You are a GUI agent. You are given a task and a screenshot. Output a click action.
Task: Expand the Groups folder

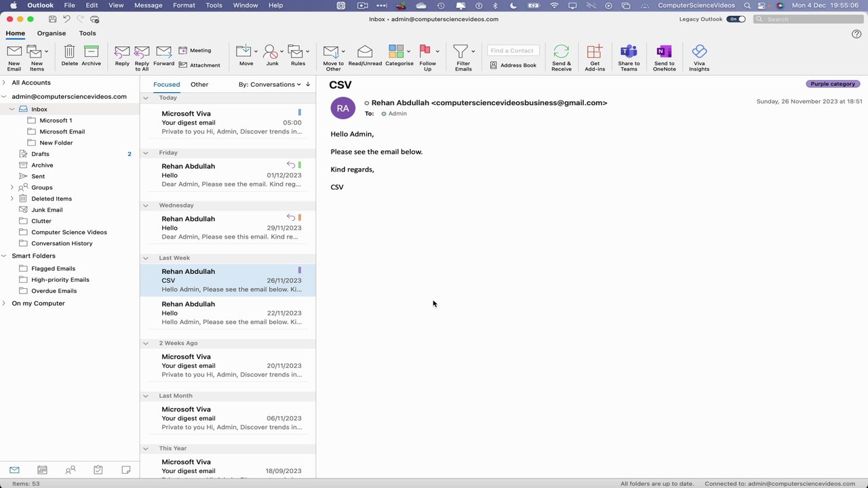tap(12, 187)
